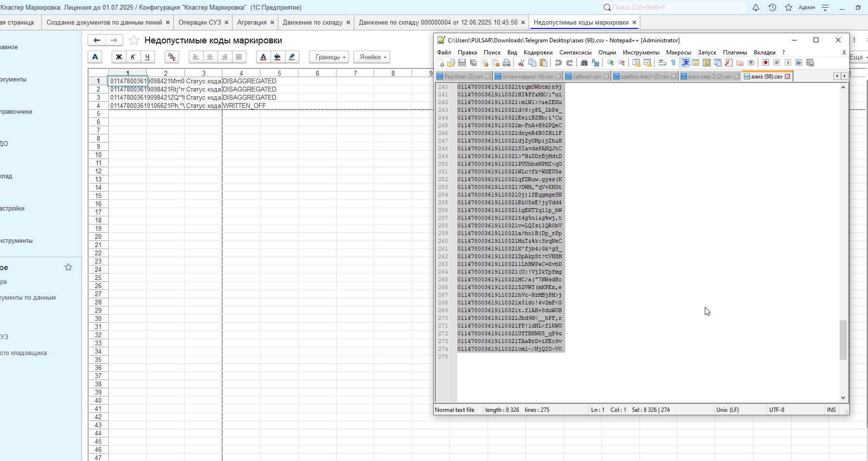
Task: Click the Notepad++ Undo icon
Action: point(558,63)
